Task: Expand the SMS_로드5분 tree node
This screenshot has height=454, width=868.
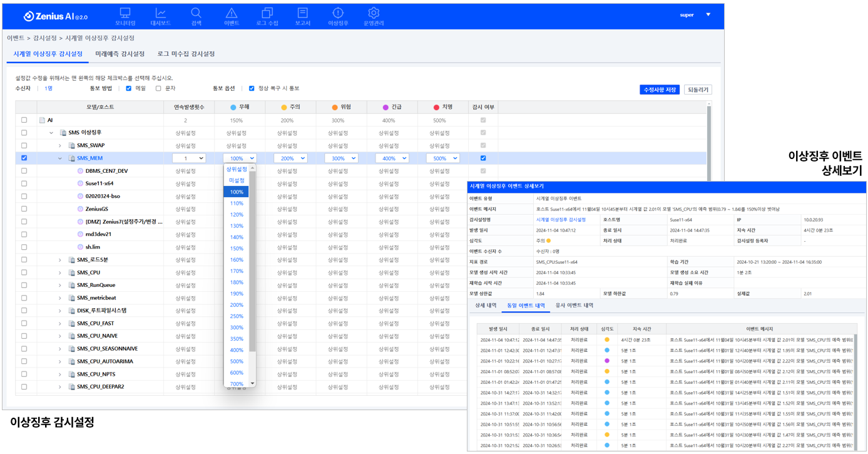Action: point(60,260)
